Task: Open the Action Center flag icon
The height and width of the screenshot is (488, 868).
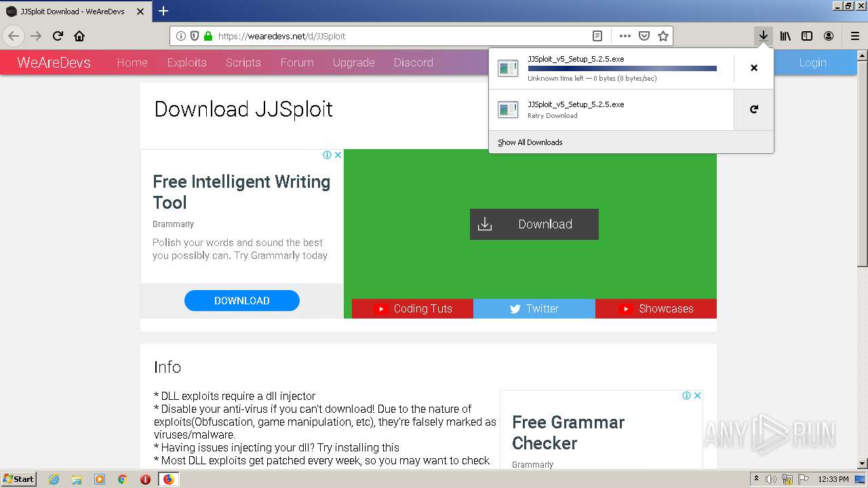Action: tap(803, 479)
